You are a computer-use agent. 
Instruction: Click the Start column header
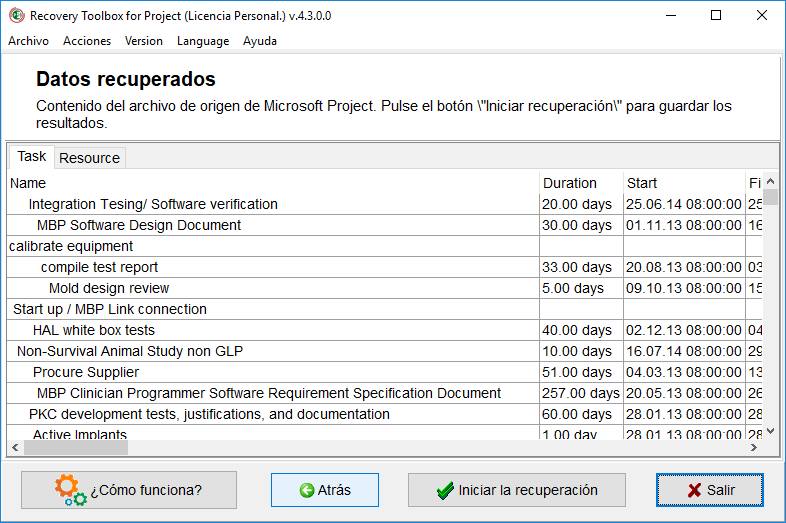(x=684, y=183)
